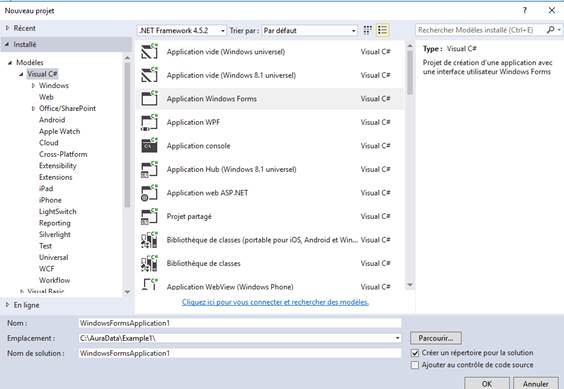Select the Cross-Platform category
Image resolution: width=564 pixels, height=389 pixels.
coord(63,154)
